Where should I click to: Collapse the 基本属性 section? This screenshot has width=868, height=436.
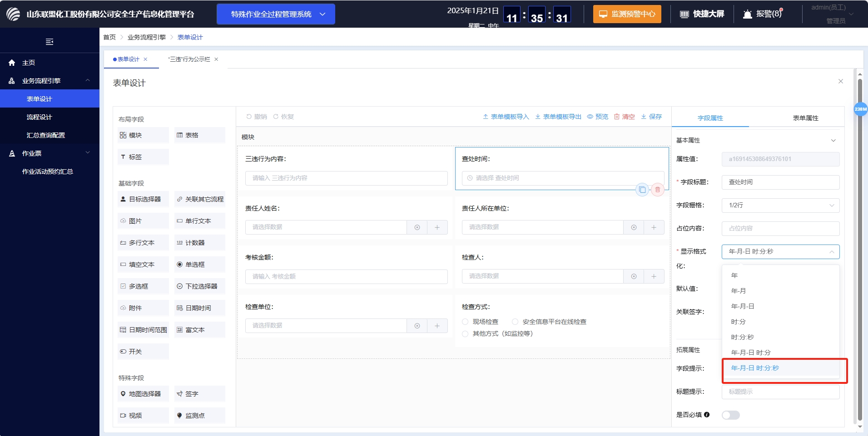coord(833,141)
